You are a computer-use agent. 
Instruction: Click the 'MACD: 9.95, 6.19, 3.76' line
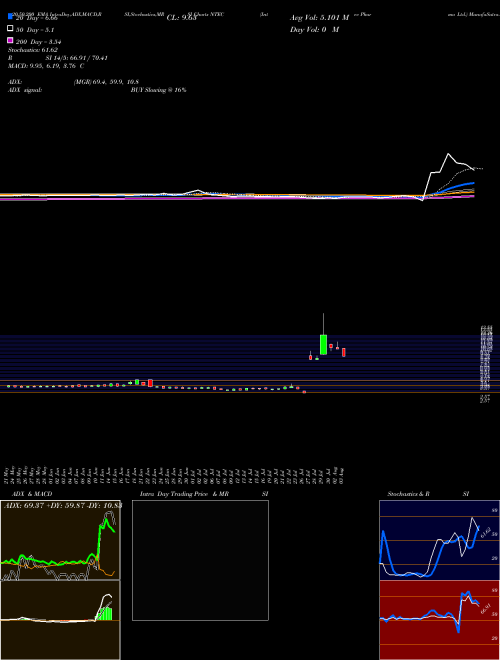46,66
